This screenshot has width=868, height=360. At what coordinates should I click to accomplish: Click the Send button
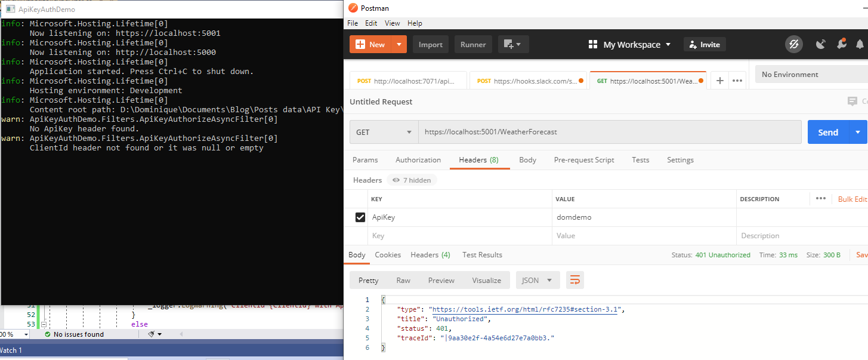tap(828, 132)
